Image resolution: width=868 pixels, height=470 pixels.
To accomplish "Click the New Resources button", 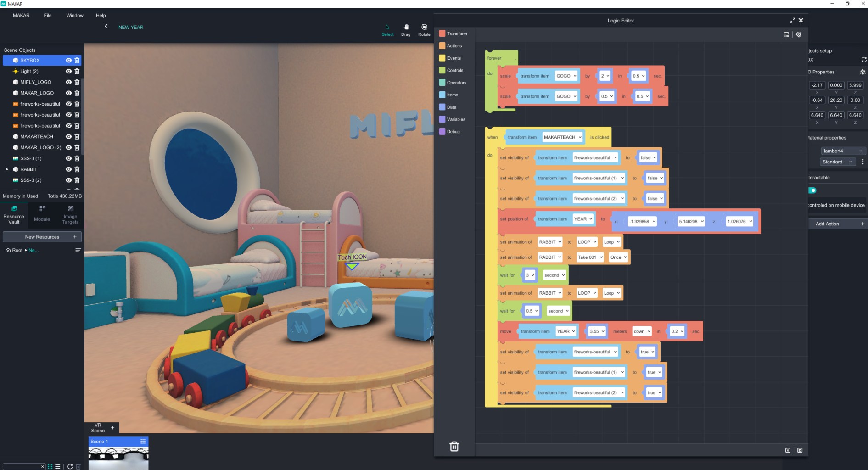I will [x=42, y=237].
